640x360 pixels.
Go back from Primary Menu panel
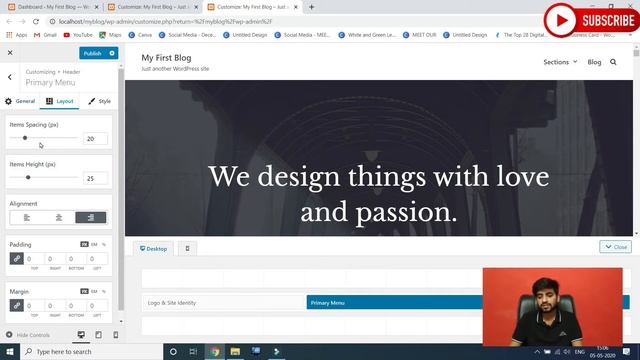coord(10,77)
